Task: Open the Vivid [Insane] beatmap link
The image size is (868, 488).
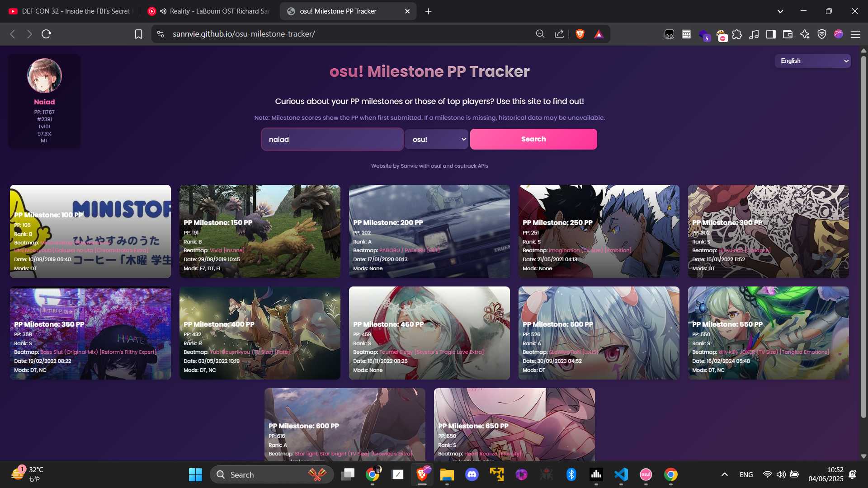Action: (x=227, y=250)
